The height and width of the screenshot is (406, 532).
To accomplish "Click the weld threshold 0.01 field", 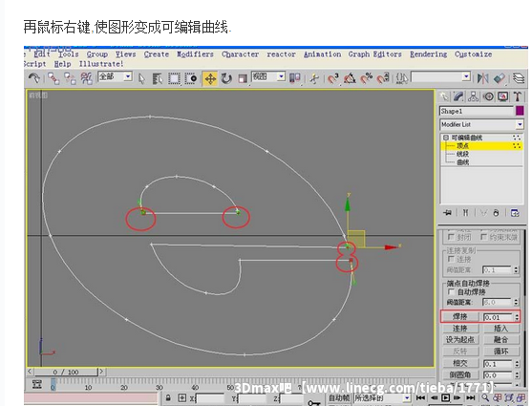I will (498, 317).
